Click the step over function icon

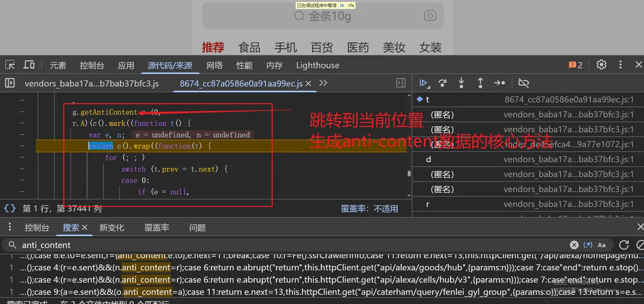click(x=442, y=83)
